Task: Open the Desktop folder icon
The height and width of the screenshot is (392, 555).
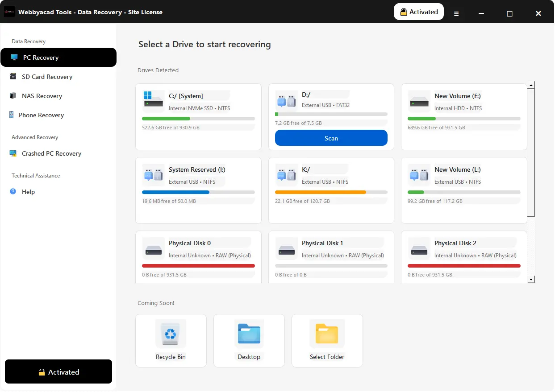Action: click(x=249, y=334)
